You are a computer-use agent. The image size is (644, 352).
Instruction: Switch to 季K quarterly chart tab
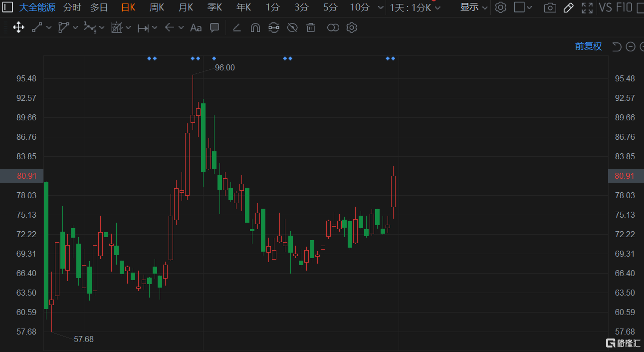click(x=215, y=7)
